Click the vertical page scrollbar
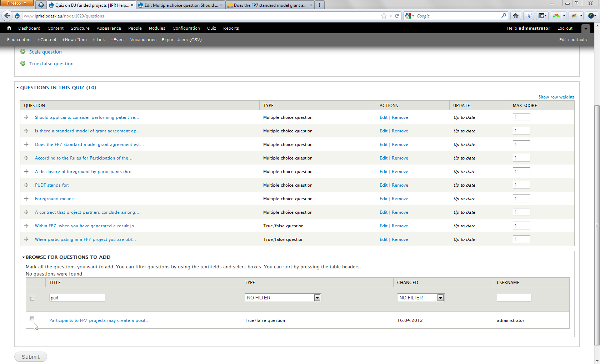The width and height of the screenshot is (600, 364). click(597, 225)
